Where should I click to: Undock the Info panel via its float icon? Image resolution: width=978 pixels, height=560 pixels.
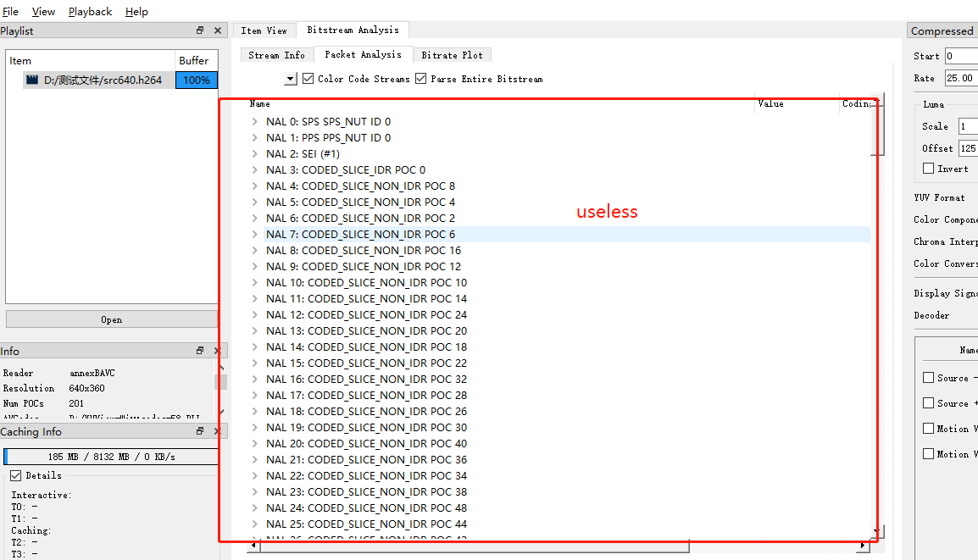click(x=200, y=350)
